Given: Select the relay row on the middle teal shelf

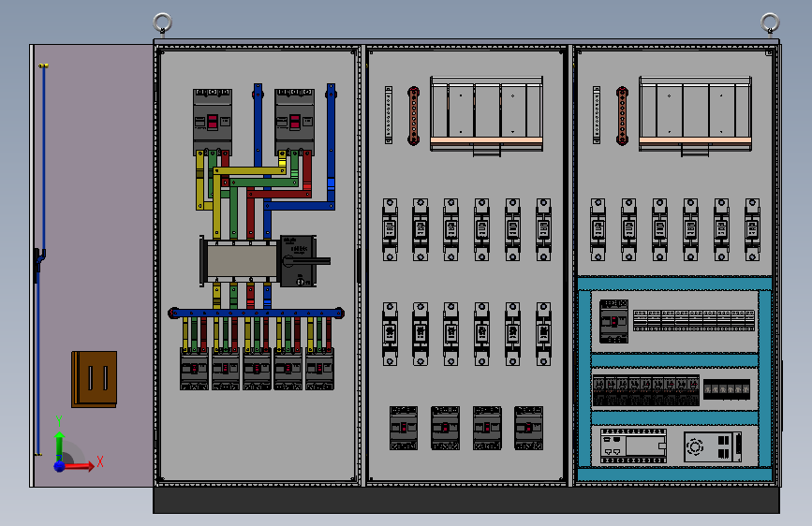Looking at the screenshot, I should pos(646,391).
